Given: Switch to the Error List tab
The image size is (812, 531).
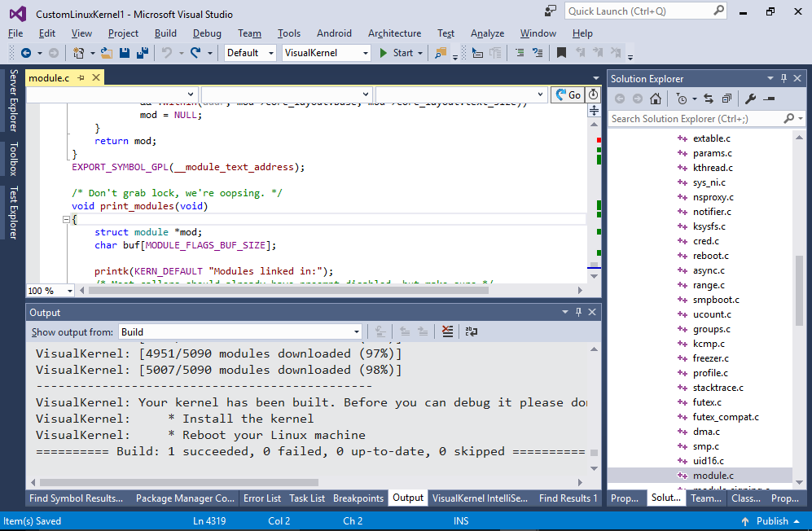Looking at the screenshot, I should click(262, 498).
